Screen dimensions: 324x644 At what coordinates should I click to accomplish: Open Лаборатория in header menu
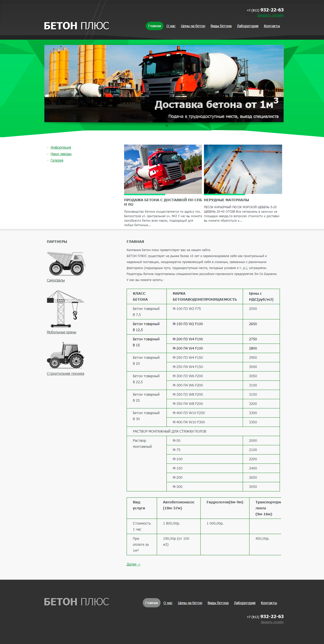247,26
